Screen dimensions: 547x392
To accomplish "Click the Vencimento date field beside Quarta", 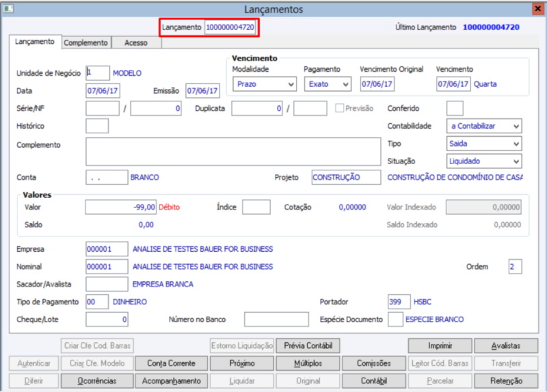I will click(453, 84).
